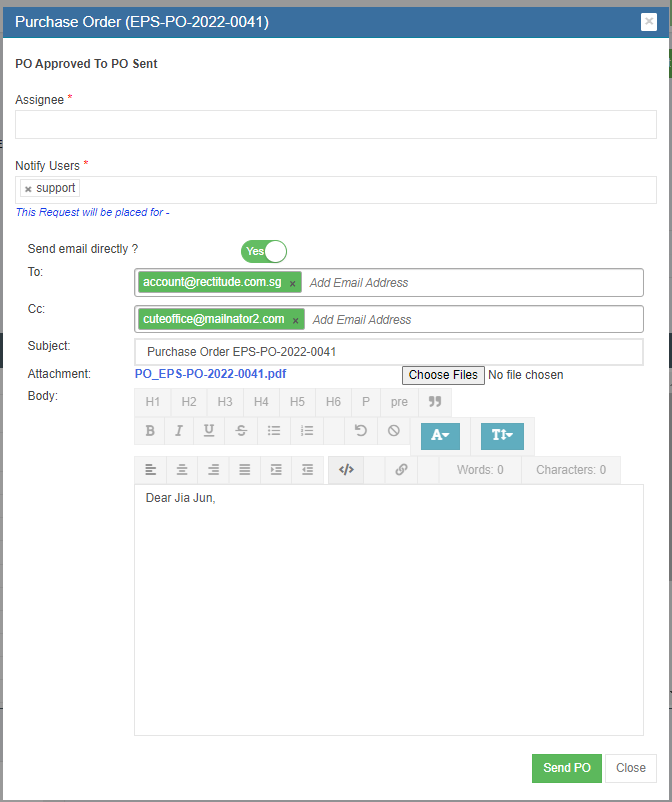Image resolution: width=672 pixels, height=802 pixels.
Task: Remove account@rectitude.com.sg from To field
Action: (293, 284)
